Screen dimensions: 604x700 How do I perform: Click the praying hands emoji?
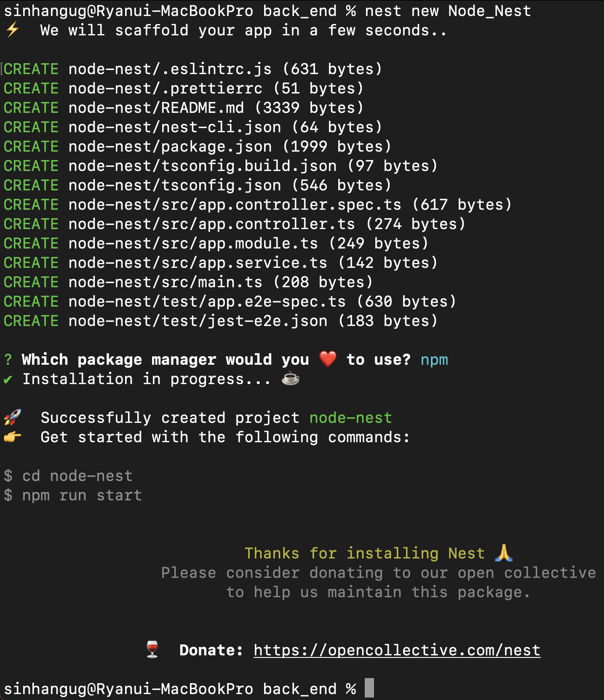504,553
